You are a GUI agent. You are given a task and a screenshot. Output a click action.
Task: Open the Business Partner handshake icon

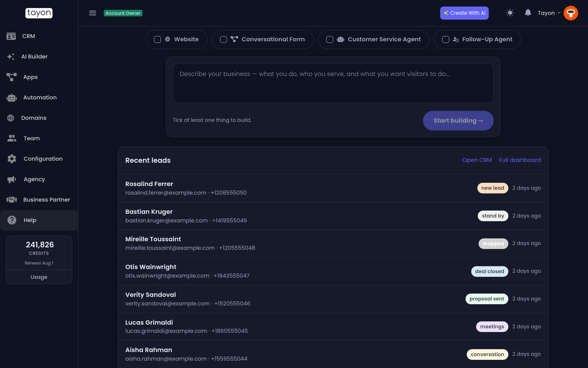click(x=12, y=200)
